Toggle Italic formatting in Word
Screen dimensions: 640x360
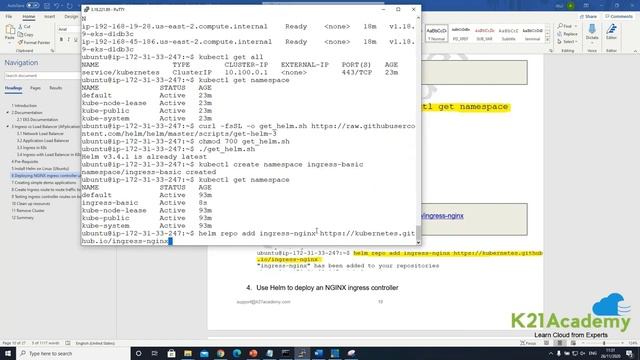coord(69,40)
